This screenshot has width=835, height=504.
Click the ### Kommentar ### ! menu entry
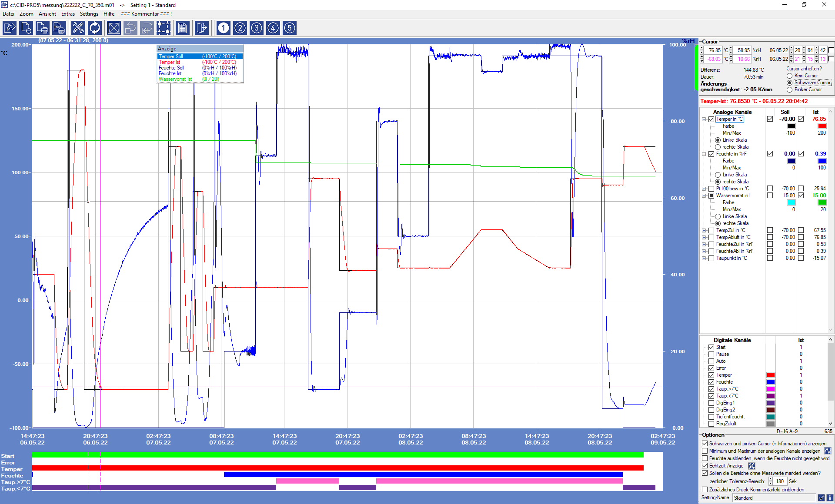[146, 14]
